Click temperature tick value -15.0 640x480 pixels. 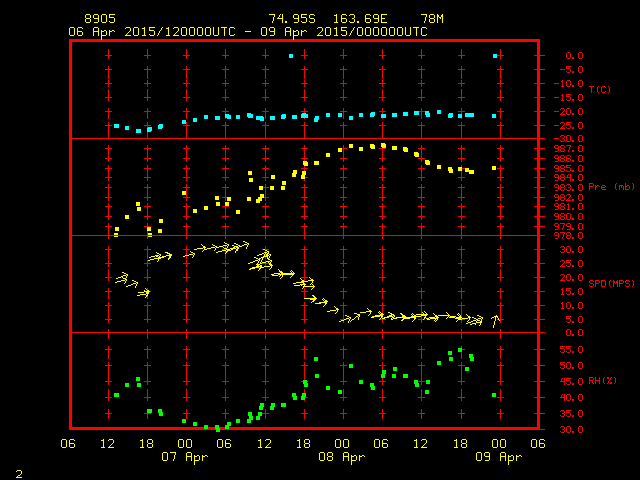click(569, 98)
